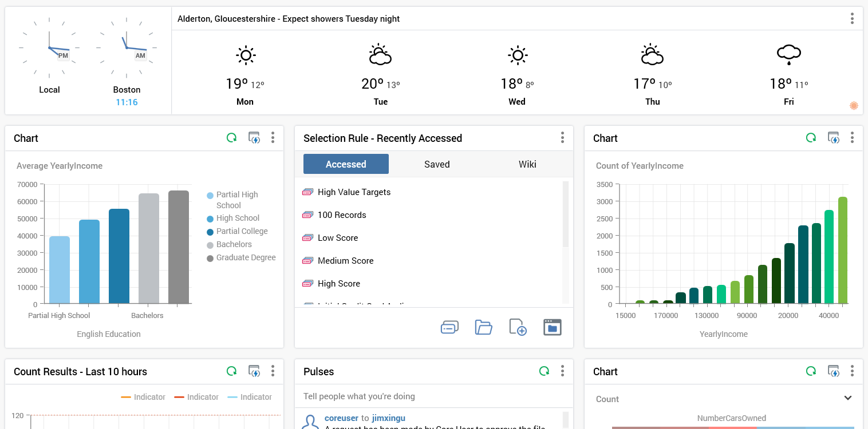Click the selection rule card icon in the panel footer
The width and height of the screenshot is (868, 429).
click(449, 327)
